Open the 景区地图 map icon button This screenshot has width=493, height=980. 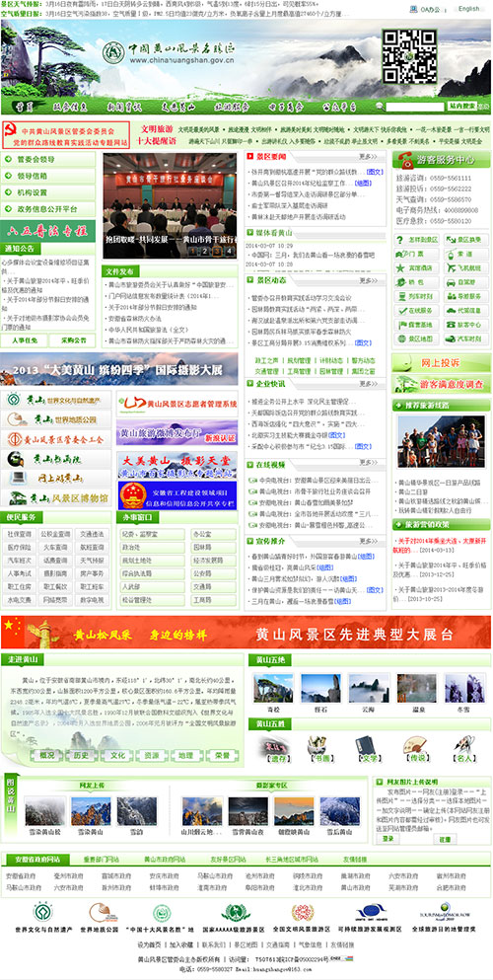pos(416,339)
